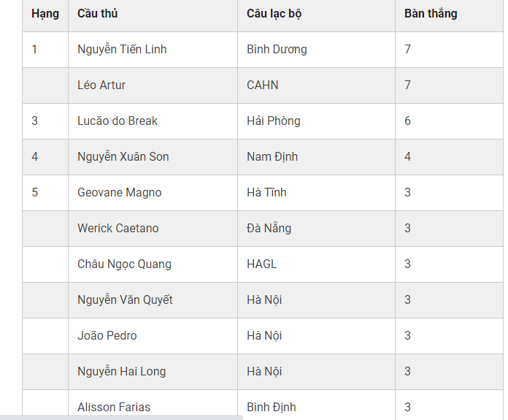Select Lucão do Break in the table
This screenshot has height=420, width=508.
click(118, 121)
